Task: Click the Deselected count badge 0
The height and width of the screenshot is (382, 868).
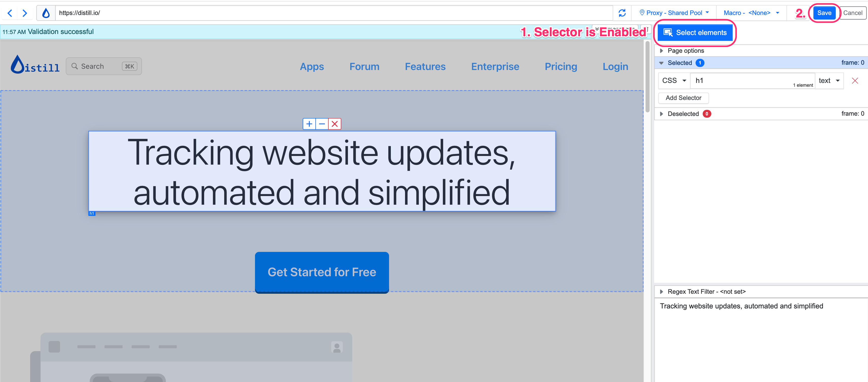Action: tap(706, 114)
